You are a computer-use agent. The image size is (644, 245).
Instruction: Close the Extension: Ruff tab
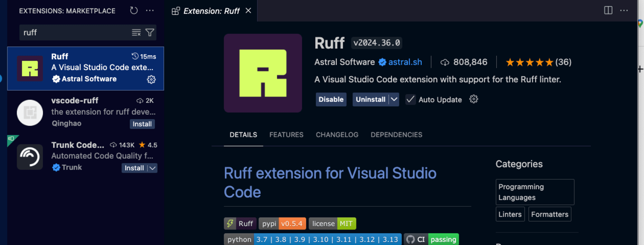pos(248,11)
